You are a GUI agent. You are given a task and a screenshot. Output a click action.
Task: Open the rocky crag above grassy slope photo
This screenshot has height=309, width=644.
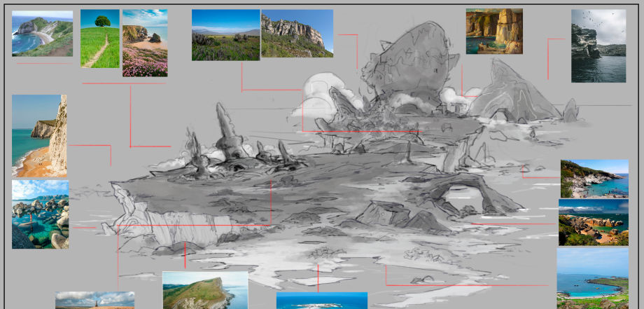point(297,34)
